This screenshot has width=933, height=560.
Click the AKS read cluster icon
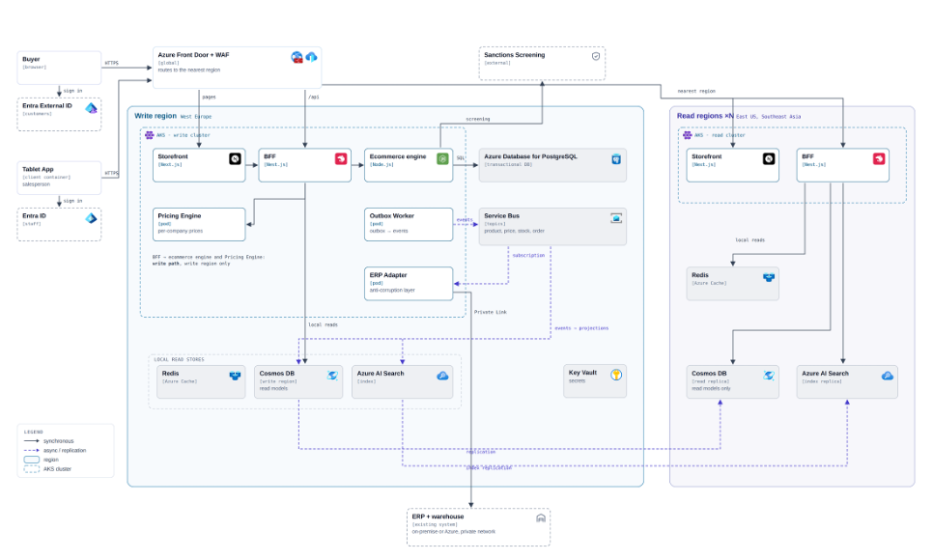[x=688, y=135]
